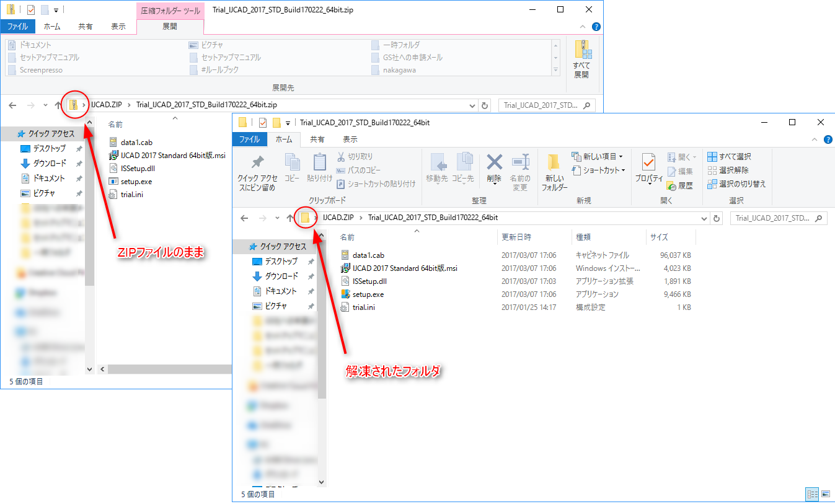Click クイック アクセス in zip window sidebar
The width and height of the screenshot is (835, 504).
tap(46, 133)
